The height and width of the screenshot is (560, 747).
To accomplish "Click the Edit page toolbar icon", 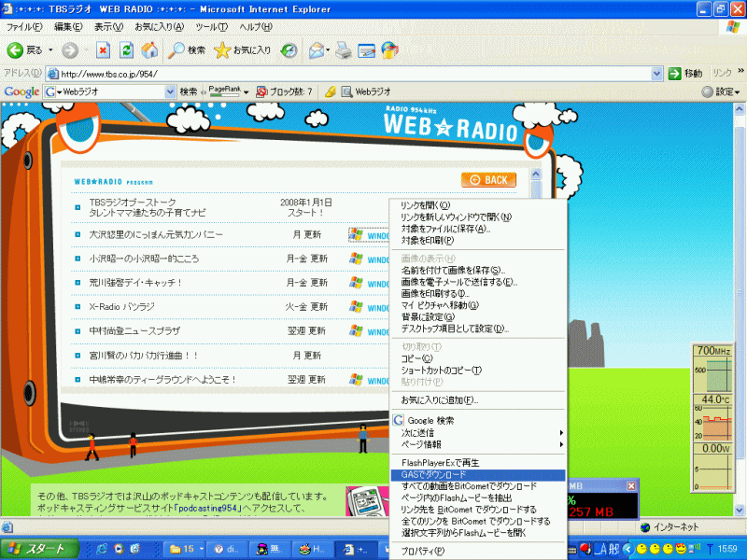I will tap(366, 50).
